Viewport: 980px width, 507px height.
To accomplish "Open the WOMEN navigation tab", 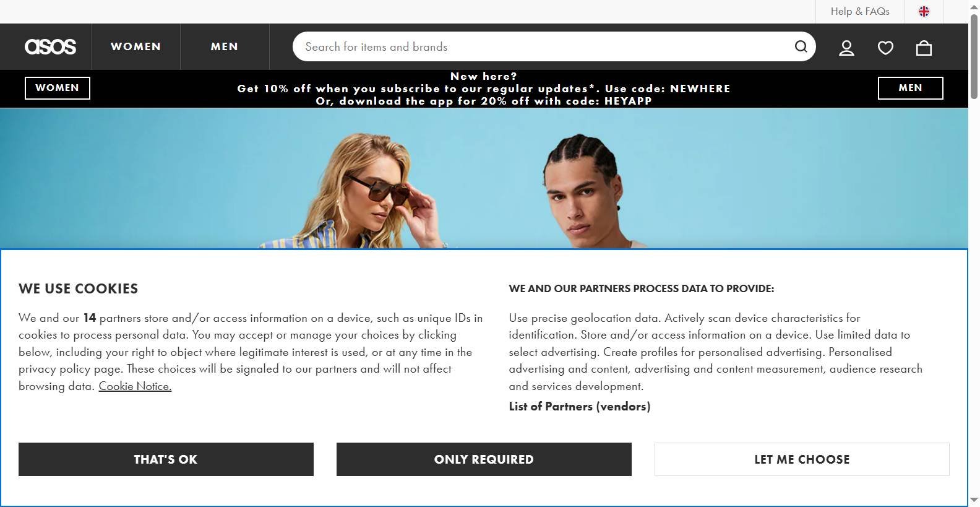I will 135,46.
